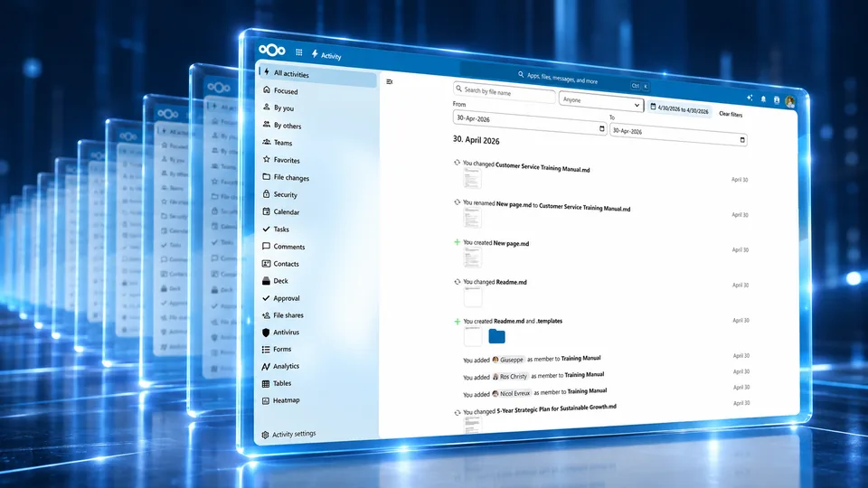Open Activity settings at sidebar bottom
Screen dimensions: 868x488
click(289, 435)
